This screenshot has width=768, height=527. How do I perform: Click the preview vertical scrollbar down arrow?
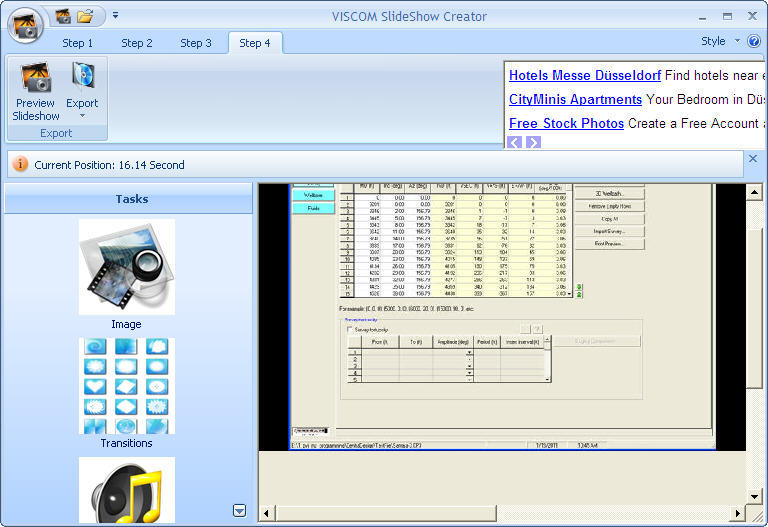click(754, 497)
